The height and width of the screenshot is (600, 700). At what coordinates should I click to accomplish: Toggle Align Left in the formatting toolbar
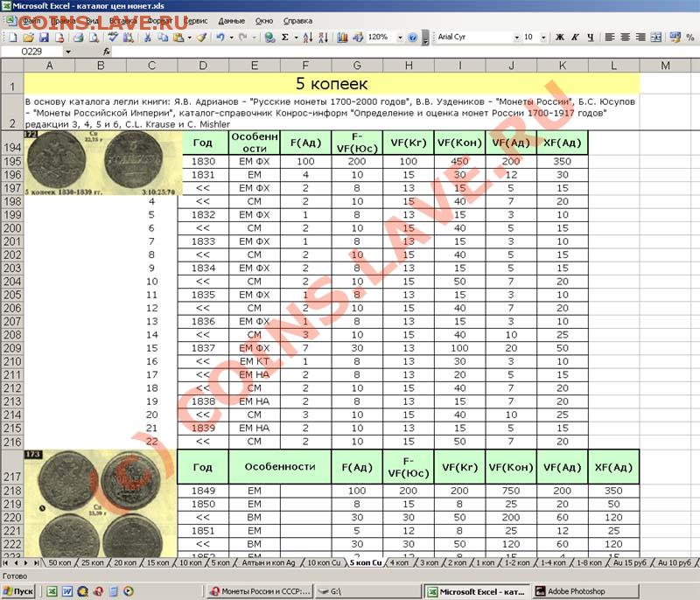tap(609, 38)
